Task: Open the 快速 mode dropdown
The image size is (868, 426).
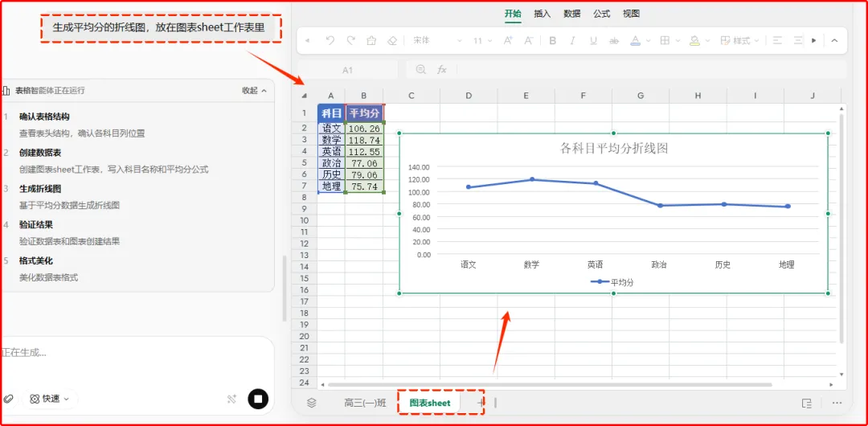Action: point(50,399)
